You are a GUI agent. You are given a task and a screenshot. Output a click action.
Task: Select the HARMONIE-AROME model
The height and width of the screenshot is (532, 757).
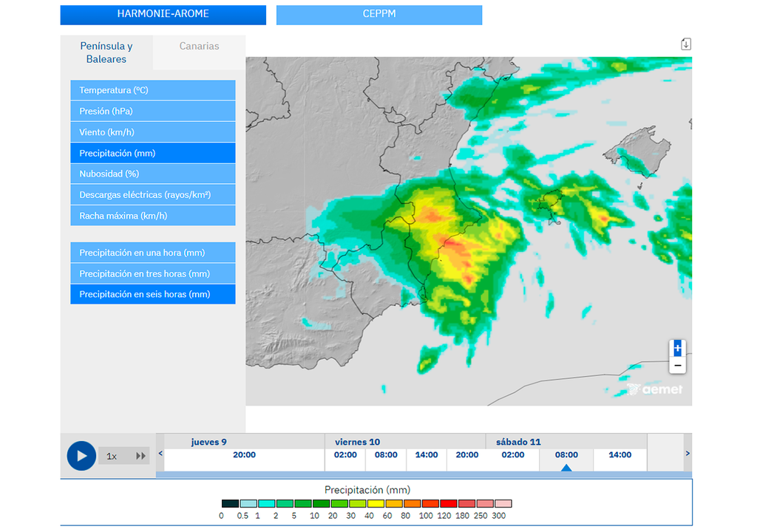coord(163,14)
